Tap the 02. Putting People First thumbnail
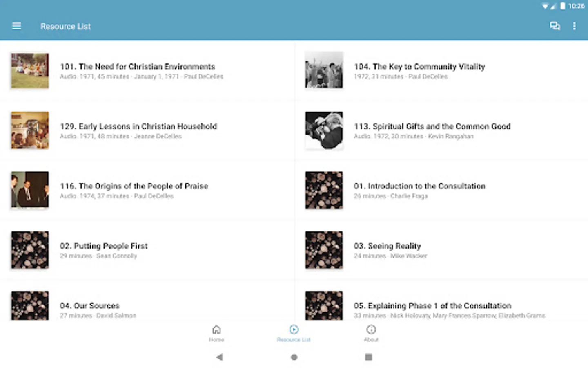The height and width of the screenshot is (368, 588). coord(30,250)
